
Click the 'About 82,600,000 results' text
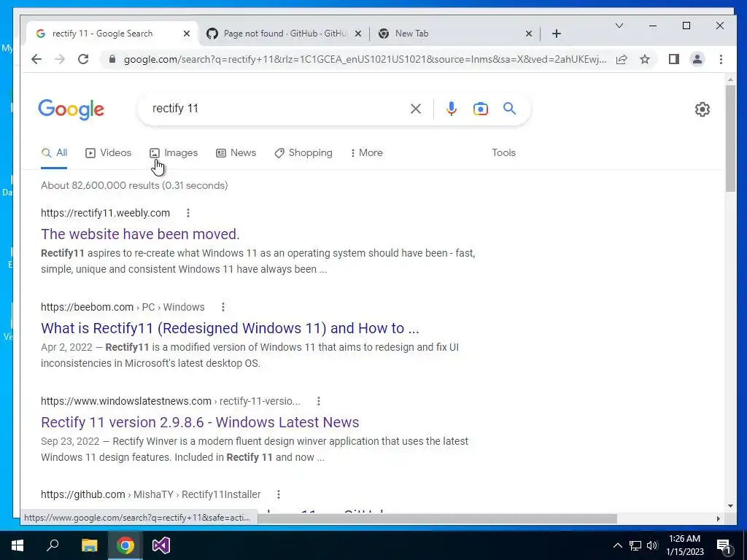[134, 185]
